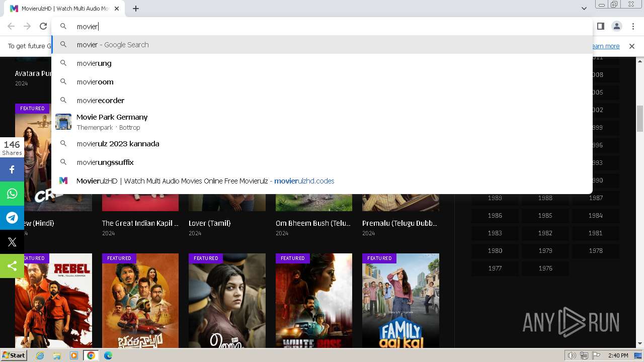The image size is (644, 362).
Task: Share the page on Facebook
Action: [12, 169]
